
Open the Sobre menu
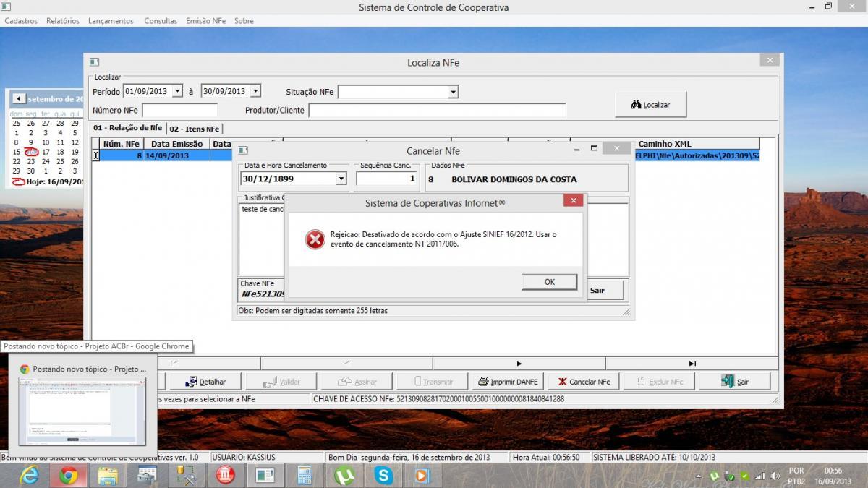tap(244, 21)
